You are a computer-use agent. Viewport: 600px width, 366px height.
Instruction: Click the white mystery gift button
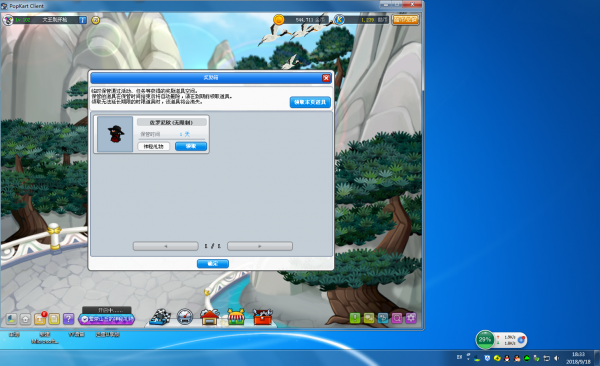point(153,146)
